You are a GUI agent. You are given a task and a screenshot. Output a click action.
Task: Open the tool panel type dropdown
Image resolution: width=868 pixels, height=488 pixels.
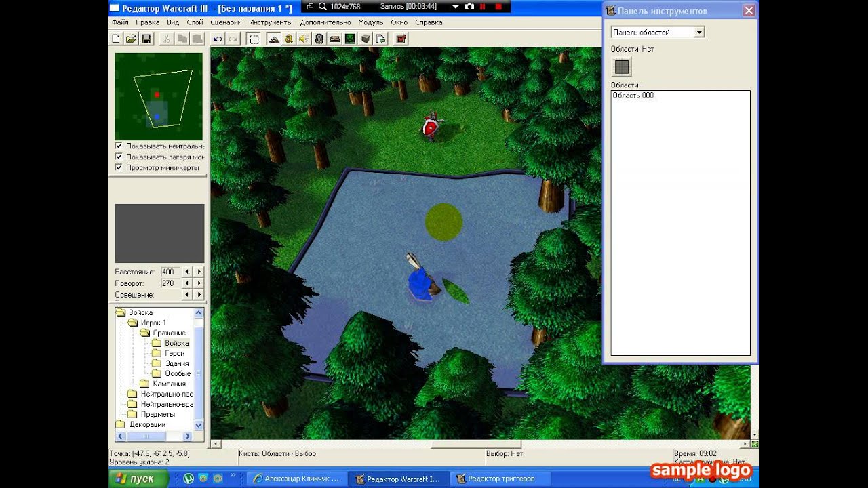coord(699,32)
